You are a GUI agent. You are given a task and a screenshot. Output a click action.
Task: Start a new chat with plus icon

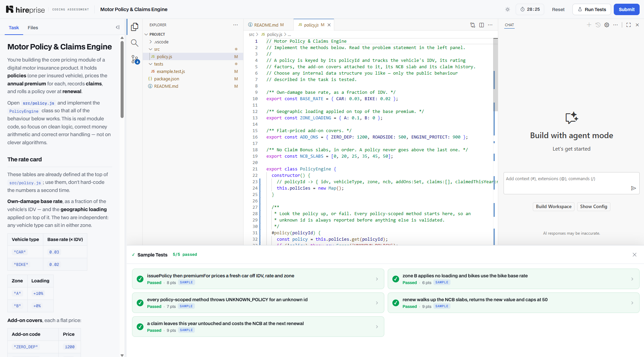pyautogui.click(x=589, y=25)
